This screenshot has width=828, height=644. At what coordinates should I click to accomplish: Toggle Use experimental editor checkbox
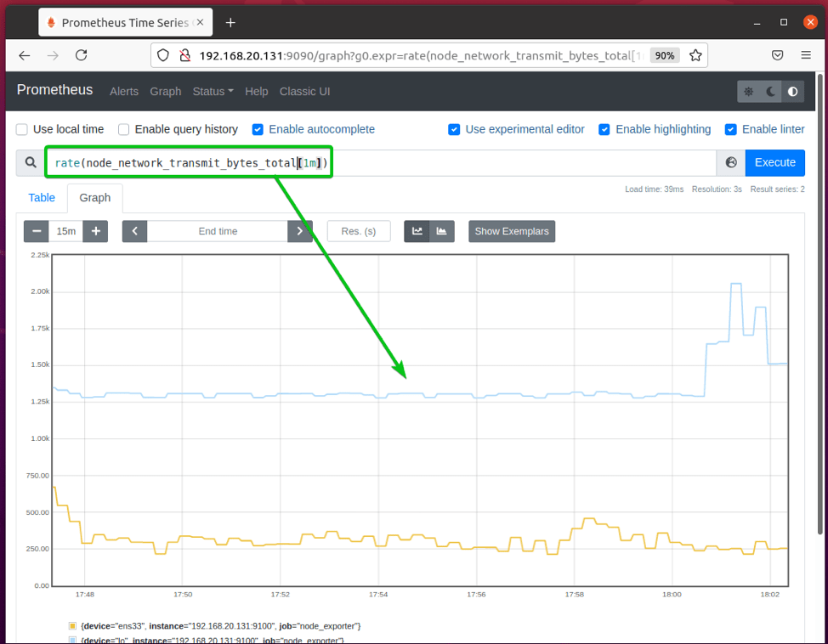pyautogui.click(x=454, y=129)
